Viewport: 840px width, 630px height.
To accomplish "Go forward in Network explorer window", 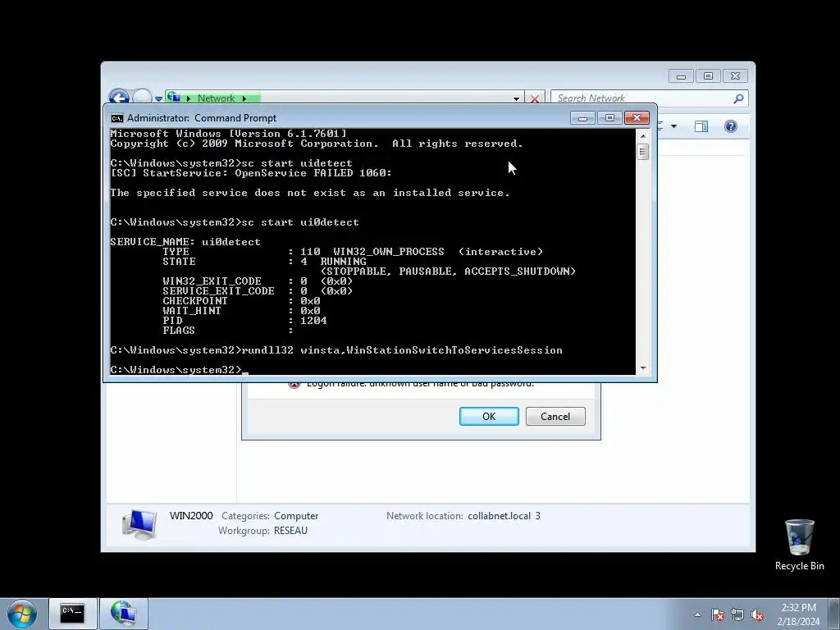I will click(x=142, y=98).
